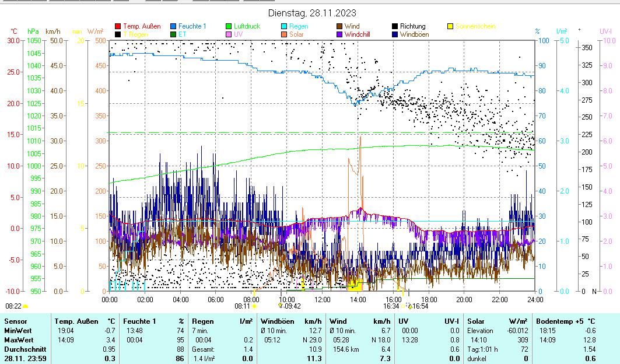Click the purple Windchill legend square
The width and height of the screenshot is (620, 364).
point(339,34)
